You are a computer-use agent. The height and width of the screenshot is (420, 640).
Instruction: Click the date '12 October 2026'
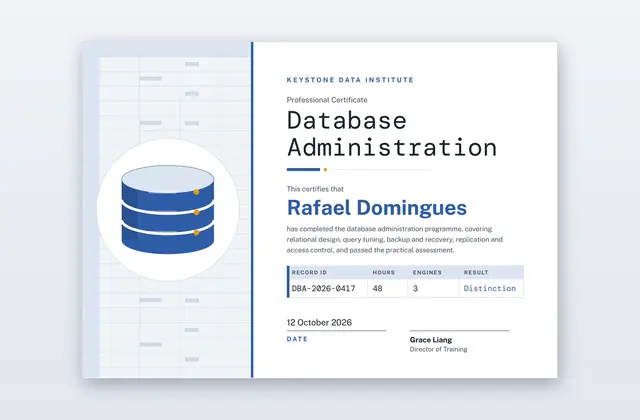319,322
